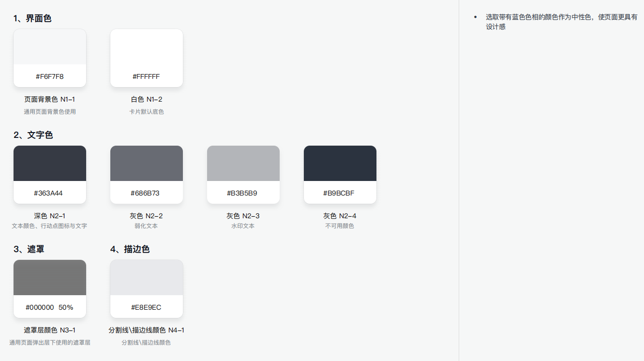The image size is (644, 361).
Task: Click the label '遮罩层颜色 N3-1'
Action: (x=50, y=330)
